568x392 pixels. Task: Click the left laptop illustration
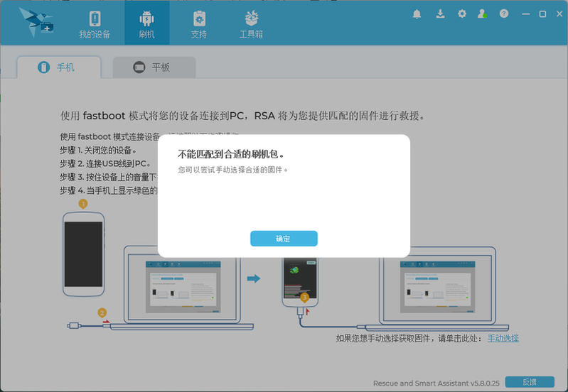click(x=182, y=288)
